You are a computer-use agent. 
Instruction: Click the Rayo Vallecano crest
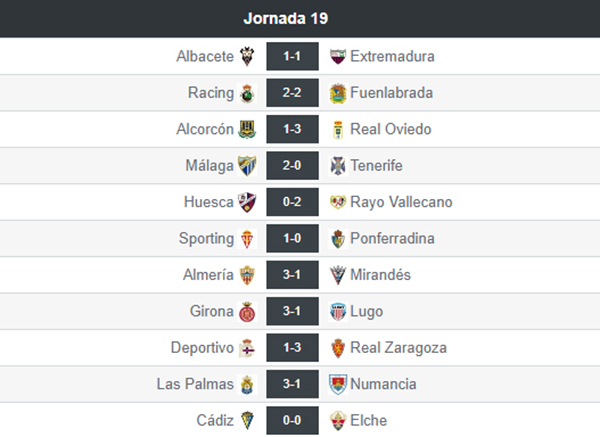coord(338,202)
